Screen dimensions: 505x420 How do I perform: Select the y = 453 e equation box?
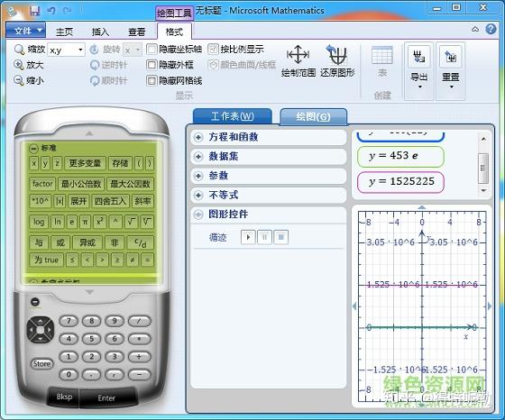click(400, 157)
